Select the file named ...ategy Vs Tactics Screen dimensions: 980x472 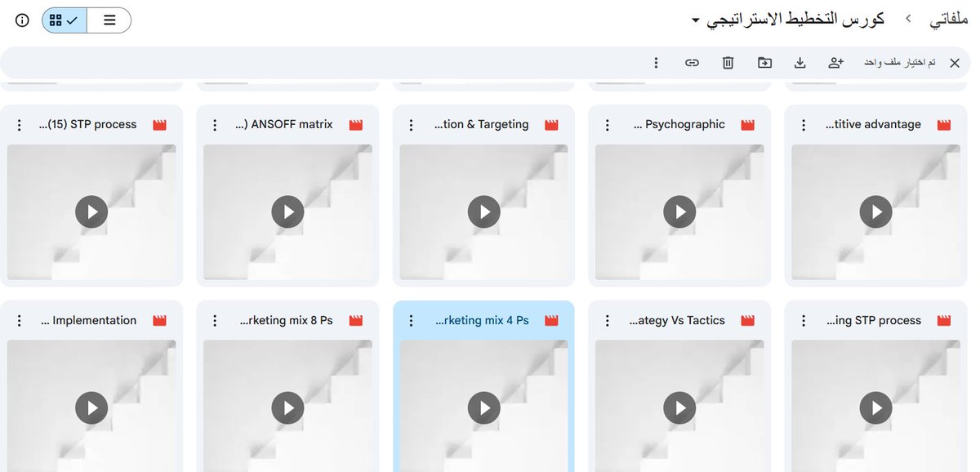pos(677,321)
